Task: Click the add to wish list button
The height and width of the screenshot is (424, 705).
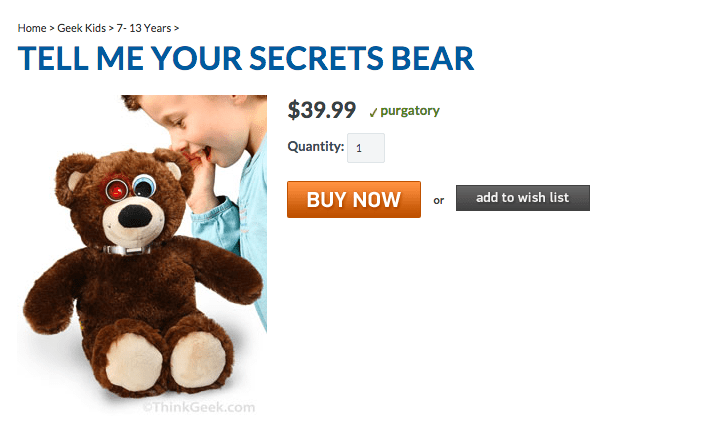Action: [522, 198]
